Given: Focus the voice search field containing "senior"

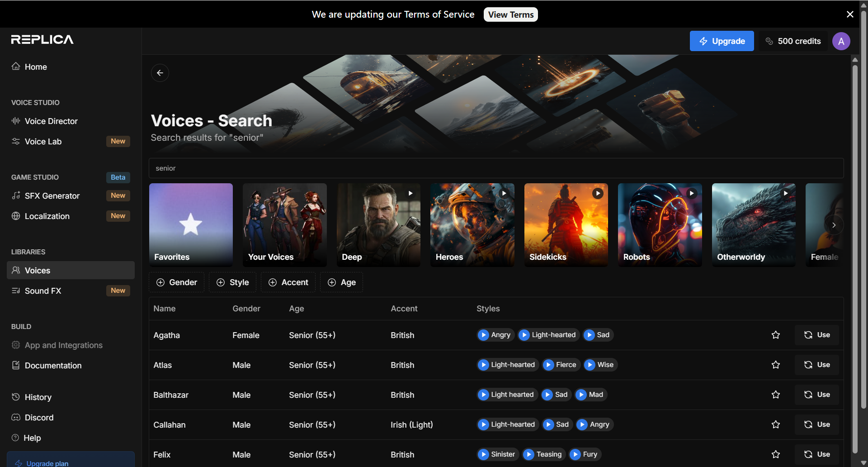Looking at the screenshot, I should pyautogui.click(x=496, y=168).
